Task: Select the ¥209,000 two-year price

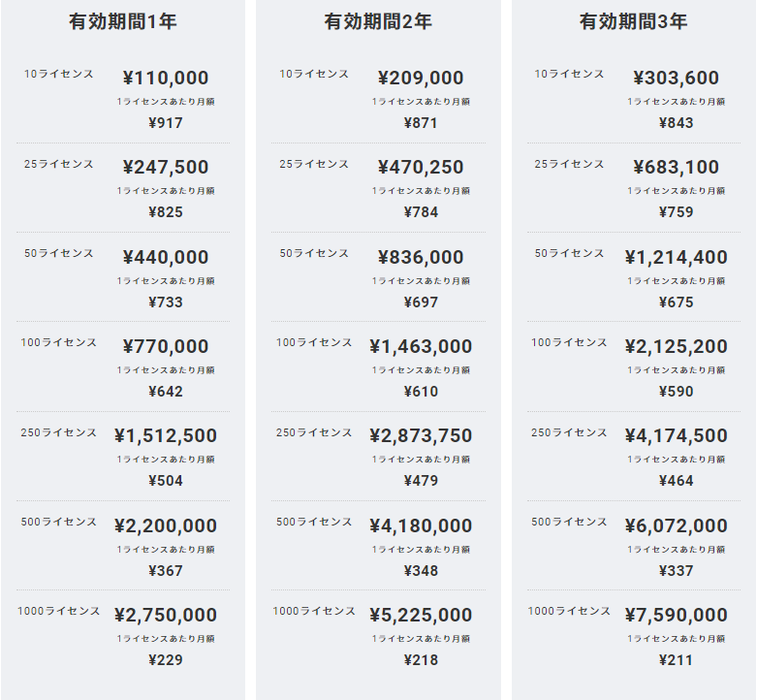Action: (421, 78)
